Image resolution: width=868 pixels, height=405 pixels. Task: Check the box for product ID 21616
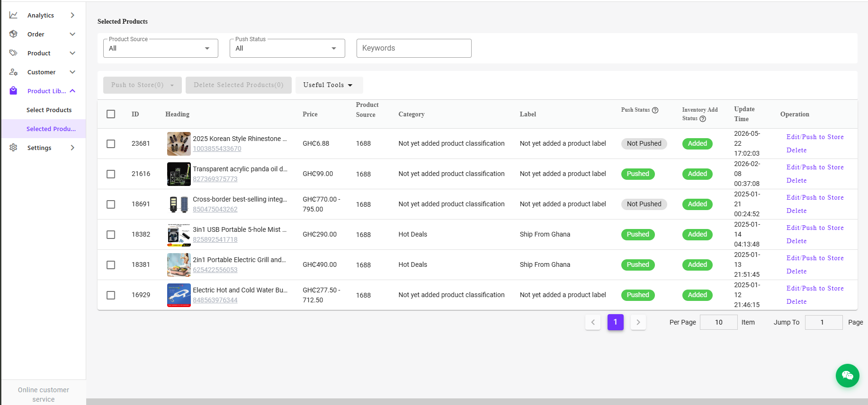pyautogui.click(x=111, y=174)
